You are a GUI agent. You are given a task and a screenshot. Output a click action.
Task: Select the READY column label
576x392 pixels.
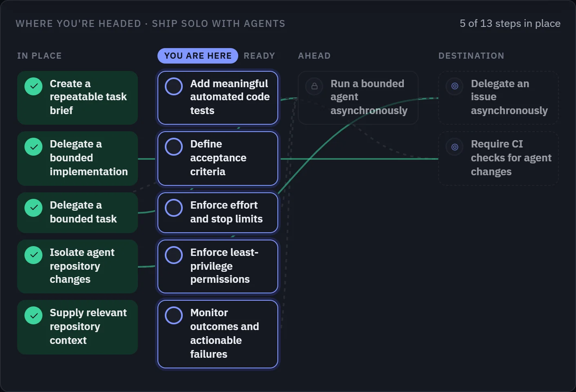click(259, 56)
